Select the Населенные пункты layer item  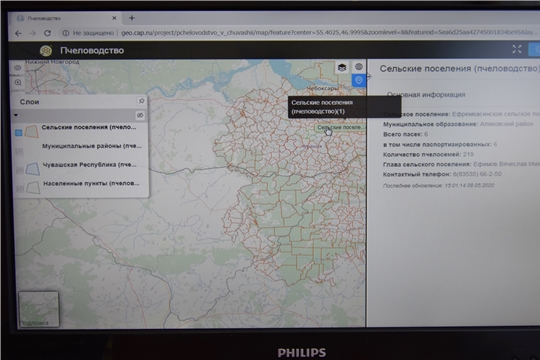91,184
